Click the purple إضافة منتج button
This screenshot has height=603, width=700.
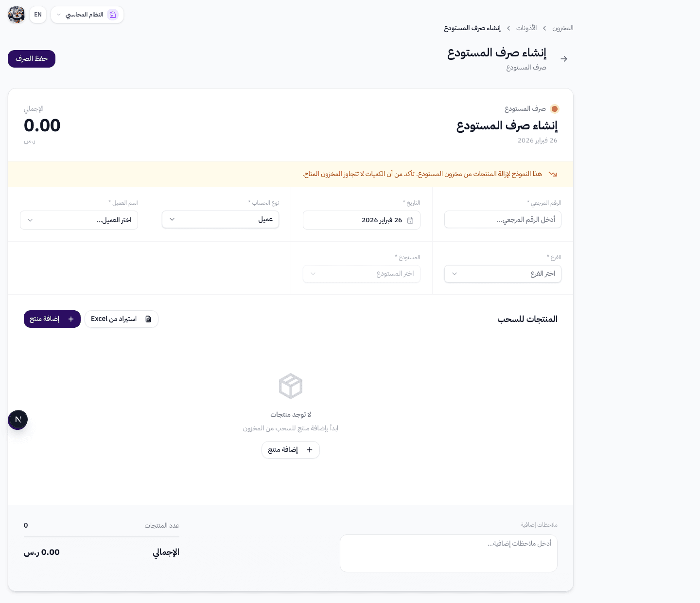pos(52,319)
